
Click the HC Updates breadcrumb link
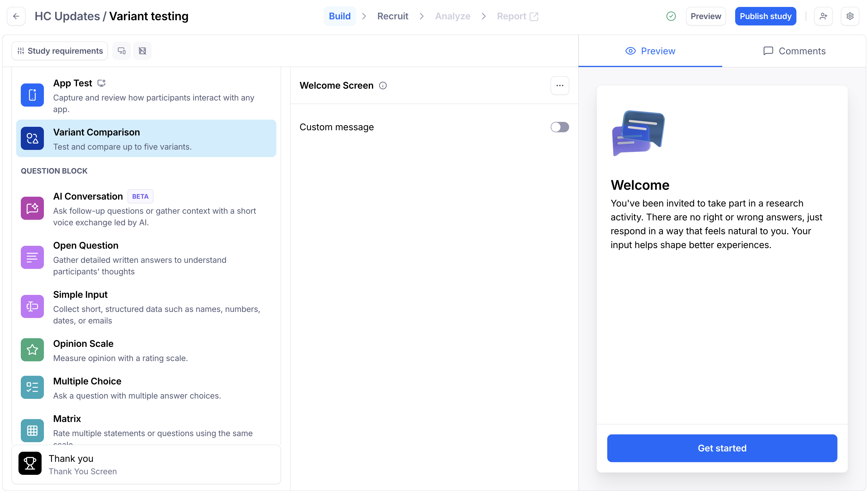(67, 16)
